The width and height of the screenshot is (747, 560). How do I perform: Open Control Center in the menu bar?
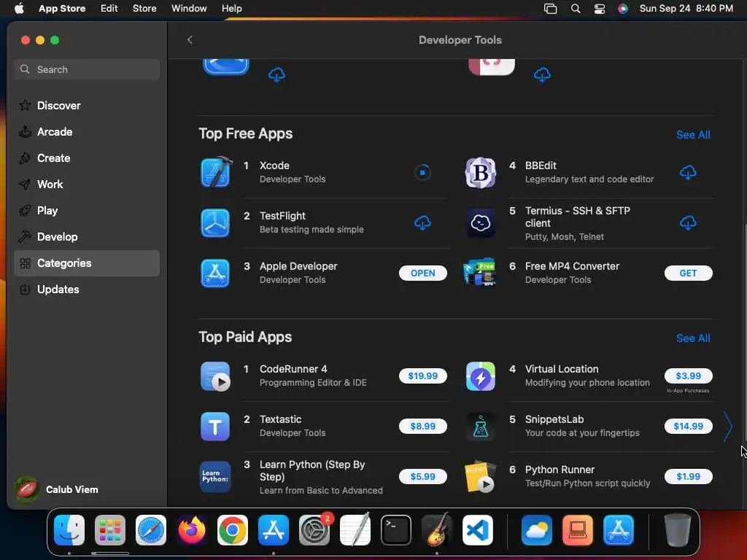[x=600, y=9]
